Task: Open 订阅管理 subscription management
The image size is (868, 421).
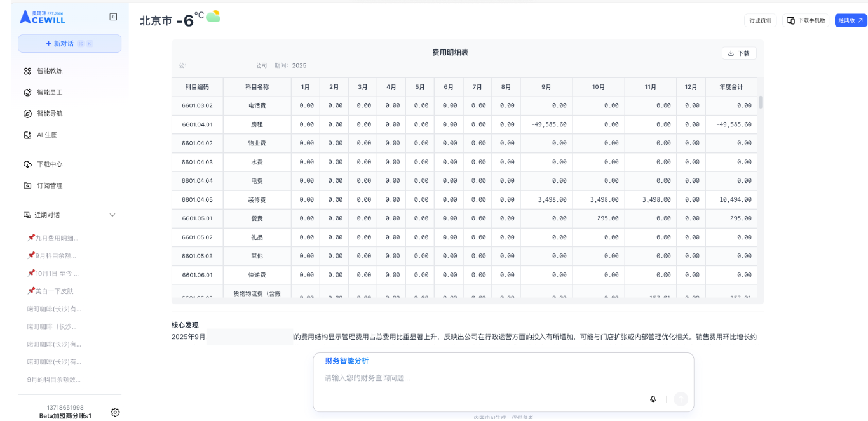Action: [49, 185]
